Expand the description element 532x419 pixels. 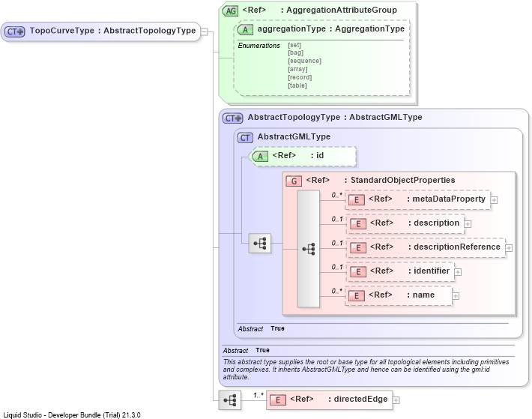pyautogui.click(x=468, y=224)
